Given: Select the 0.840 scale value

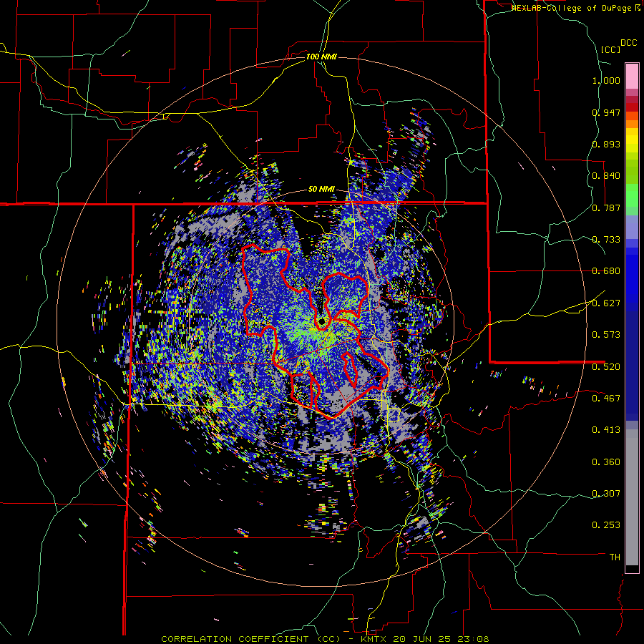Looking at the screenshot, I should (x=606, y=176).
